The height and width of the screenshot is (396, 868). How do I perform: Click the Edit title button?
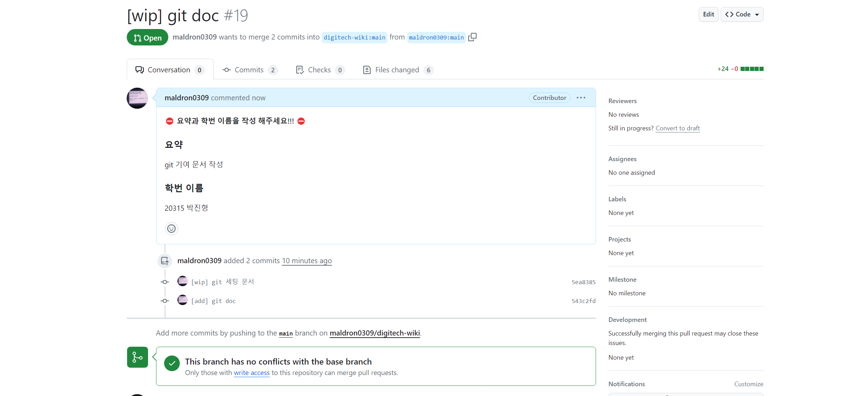(708, 14)
